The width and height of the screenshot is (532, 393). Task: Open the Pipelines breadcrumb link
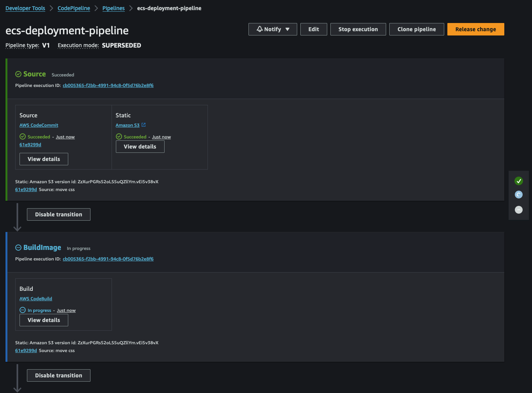point(113,8)
